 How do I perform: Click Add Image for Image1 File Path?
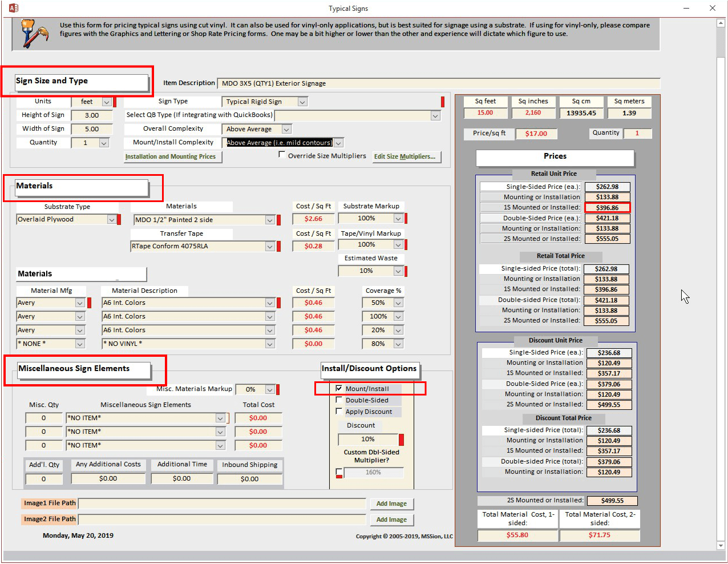click(x=391, y=504)
